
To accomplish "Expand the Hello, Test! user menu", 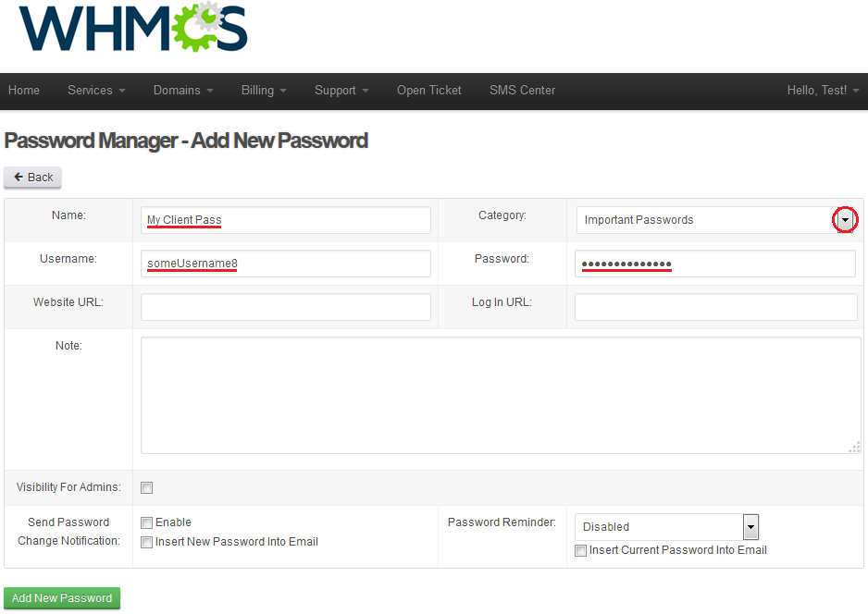I will pyautogui.click(x=824, y=91).
